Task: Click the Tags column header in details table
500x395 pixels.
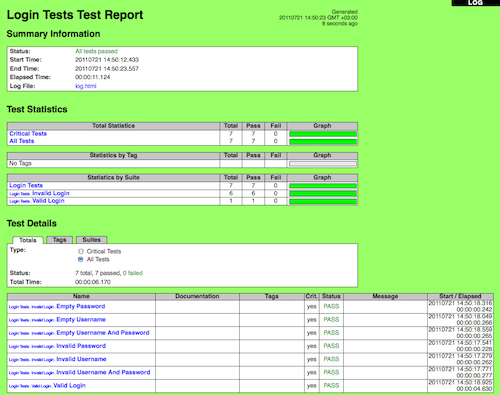Action: click(x=272, y=296)
